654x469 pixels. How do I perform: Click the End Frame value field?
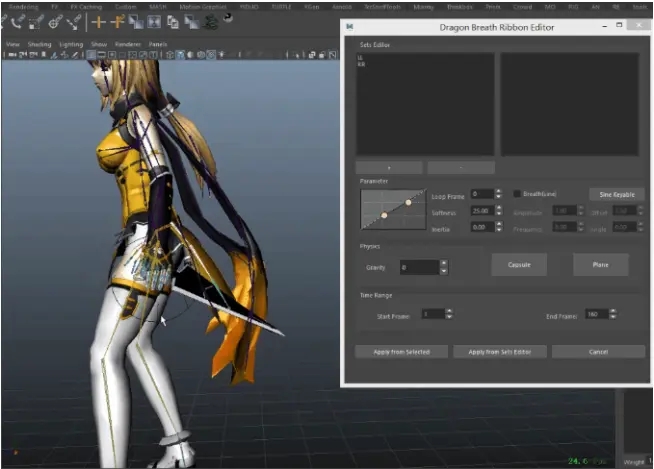(597, 314)
